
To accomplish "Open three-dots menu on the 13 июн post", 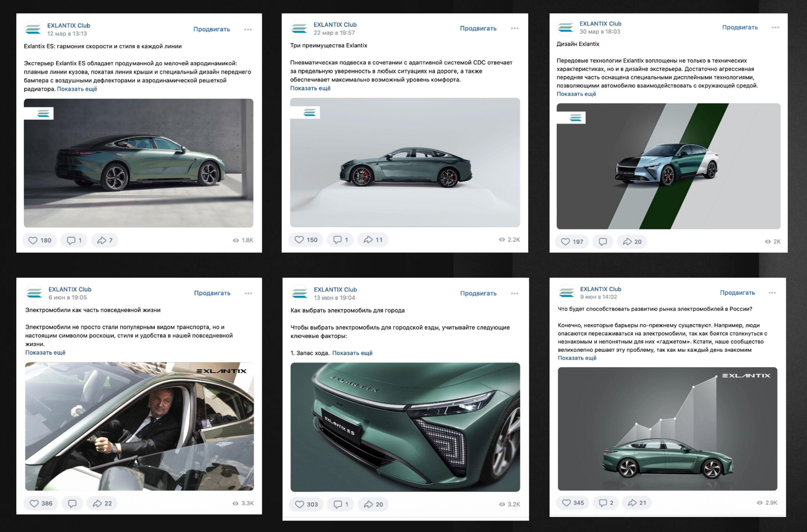I will pyautogui.click(x=514, y=293).
